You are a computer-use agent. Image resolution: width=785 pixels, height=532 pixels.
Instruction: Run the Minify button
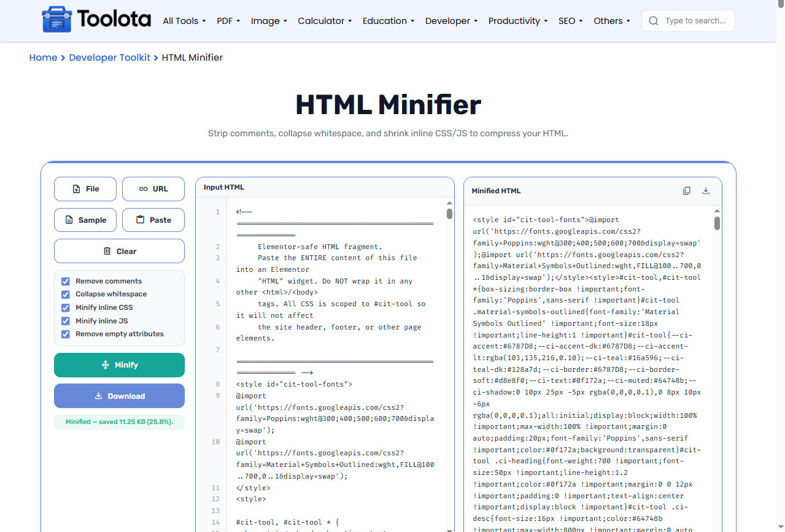tap(119, 365)
